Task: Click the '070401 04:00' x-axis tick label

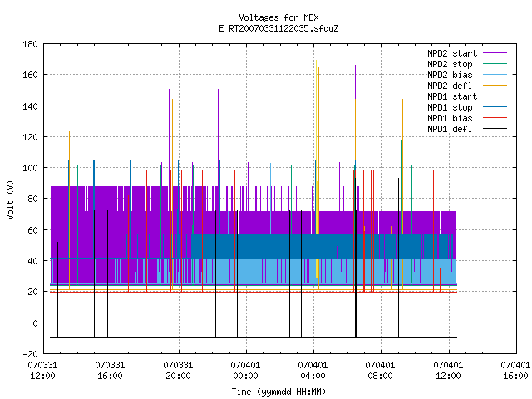Action: pyautogui.click(x=313, y=371)
